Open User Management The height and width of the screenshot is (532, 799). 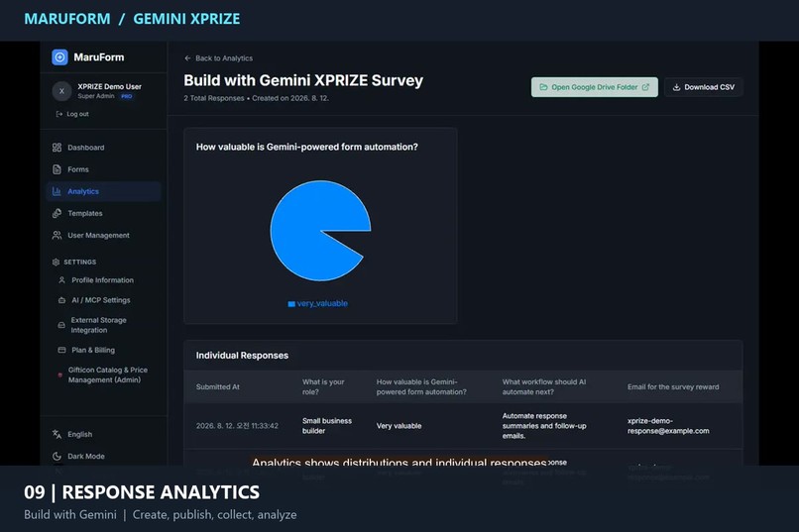(104, 235)
